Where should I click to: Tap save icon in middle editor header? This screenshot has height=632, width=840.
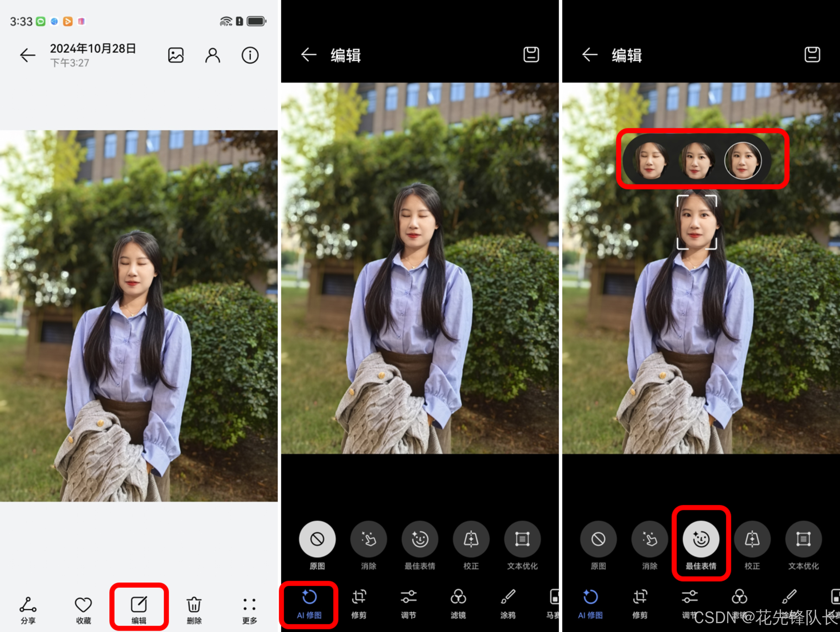click(x=531, y=55)
